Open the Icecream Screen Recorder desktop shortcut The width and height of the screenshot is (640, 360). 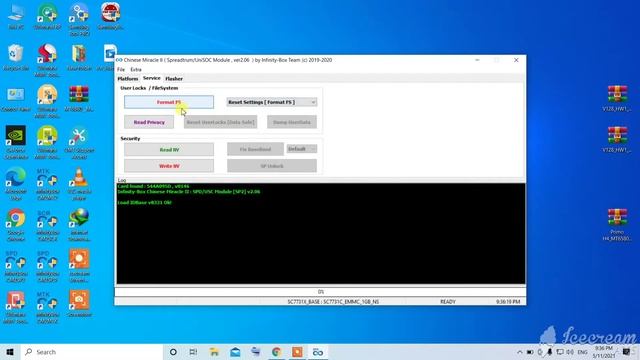(79, 266)
